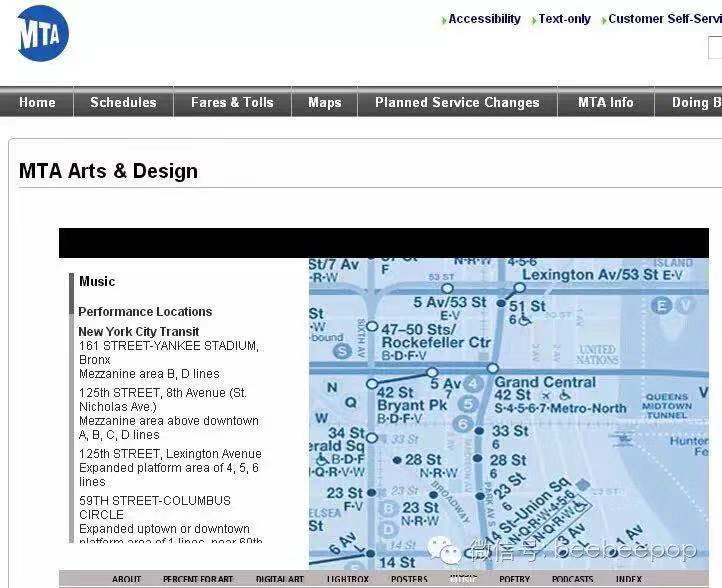Click the Music sidebar heading
This screenshot has height=588, width=722.
[x=97, y=281]
